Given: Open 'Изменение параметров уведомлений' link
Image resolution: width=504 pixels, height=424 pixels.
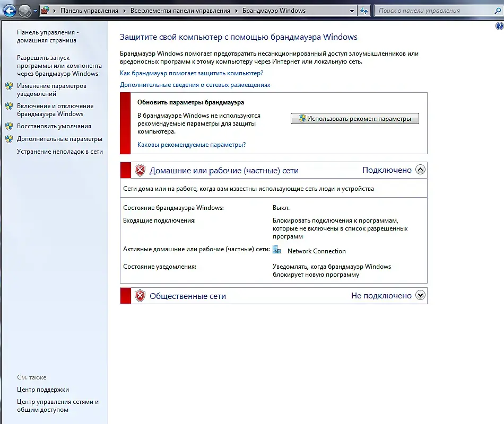Looking at the screenshot, I should pos(52,90).
